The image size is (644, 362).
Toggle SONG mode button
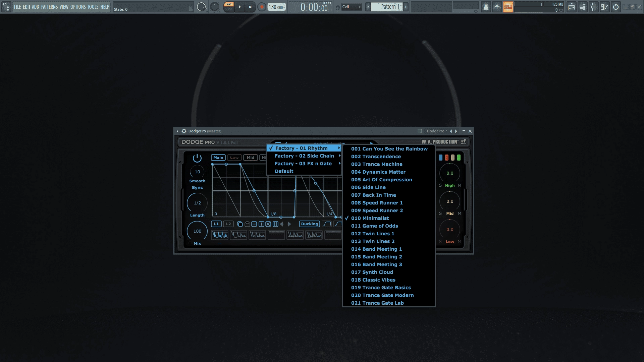229,9
